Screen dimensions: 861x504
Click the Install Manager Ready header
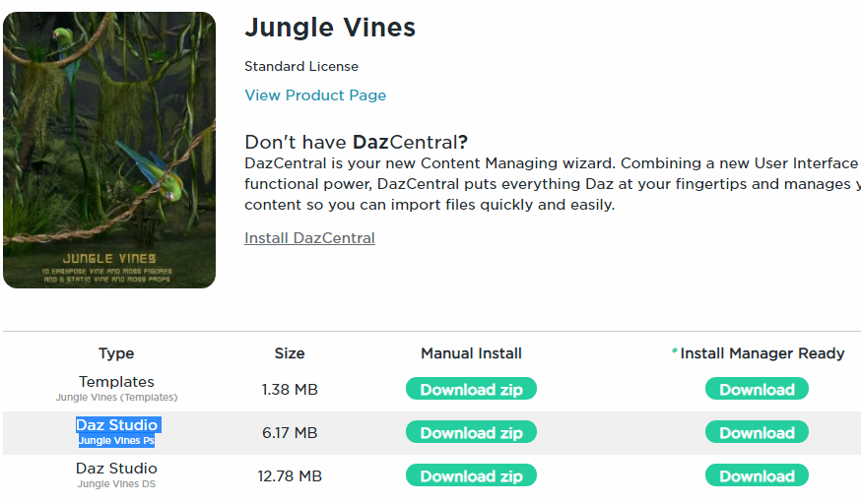click(762, 353)
